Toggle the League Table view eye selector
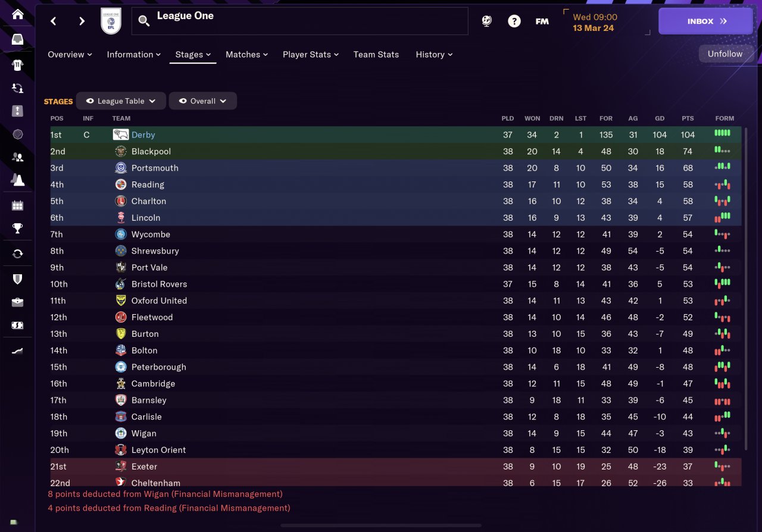 121,101
